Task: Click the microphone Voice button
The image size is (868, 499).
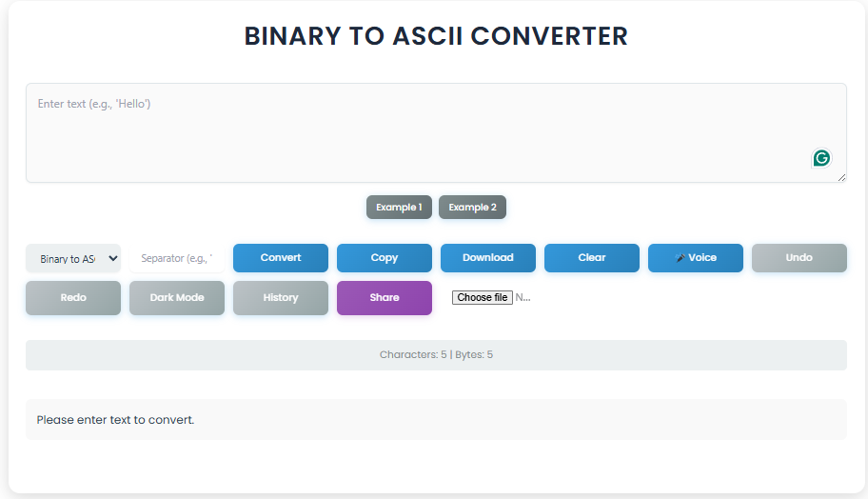Action: point(696,258)
